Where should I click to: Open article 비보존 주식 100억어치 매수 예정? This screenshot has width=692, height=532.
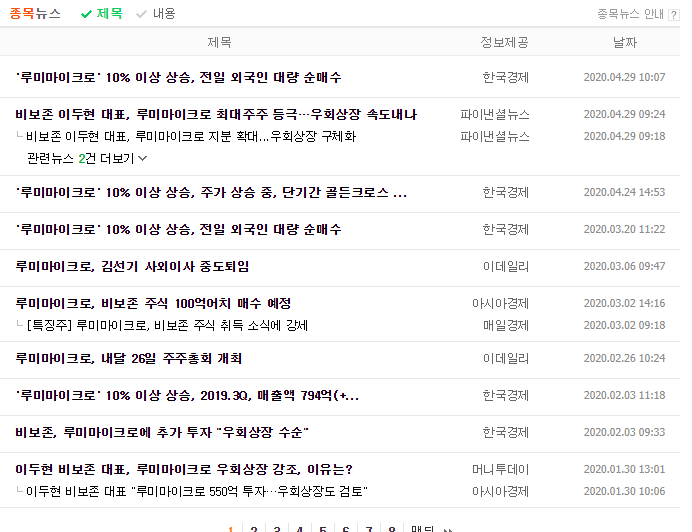[x=153, y=303]
